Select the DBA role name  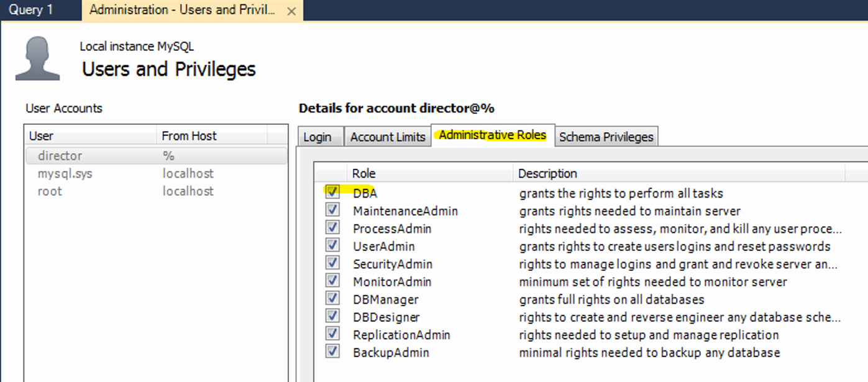[365, 193]
